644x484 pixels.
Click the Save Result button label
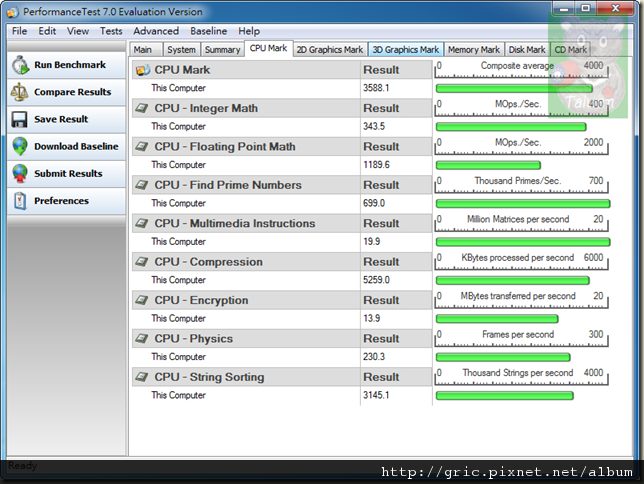[61, 119]
